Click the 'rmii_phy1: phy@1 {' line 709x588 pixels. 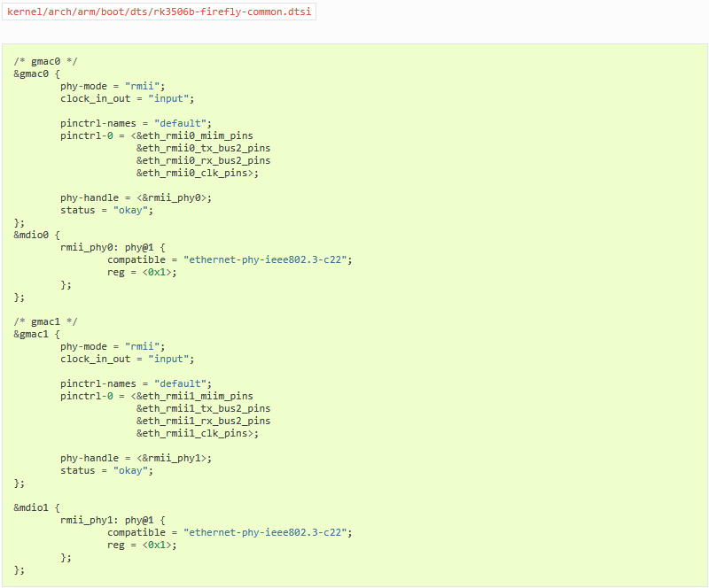(113, 520)
